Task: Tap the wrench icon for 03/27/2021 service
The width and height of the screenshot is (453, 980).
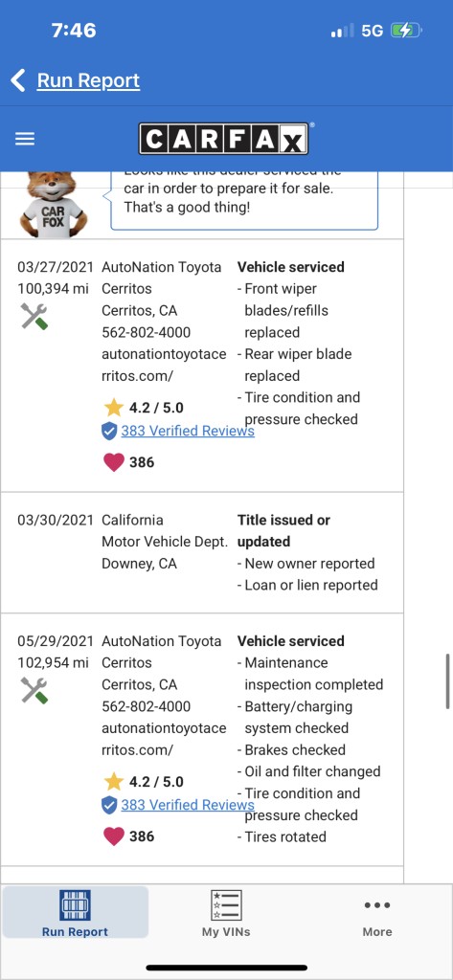Action: click(x=34, y=316)
